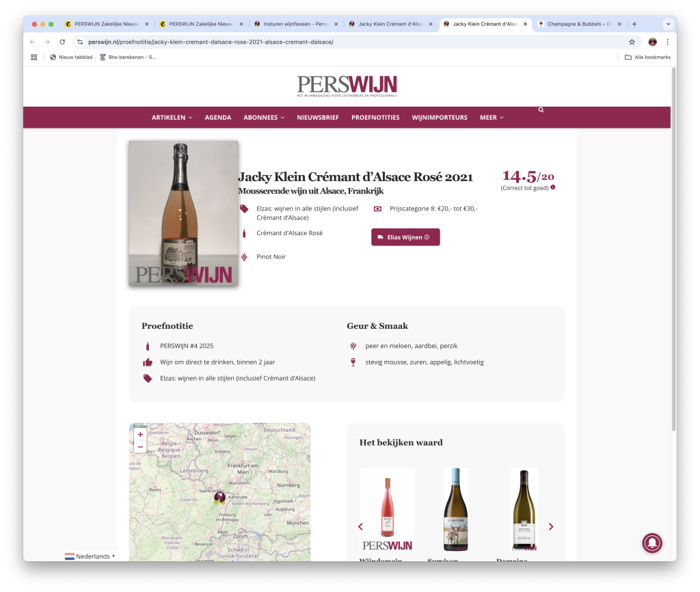This screenshot has width=700, height=592.
Task: Click the notification bell button
Action: click(652, 543)
